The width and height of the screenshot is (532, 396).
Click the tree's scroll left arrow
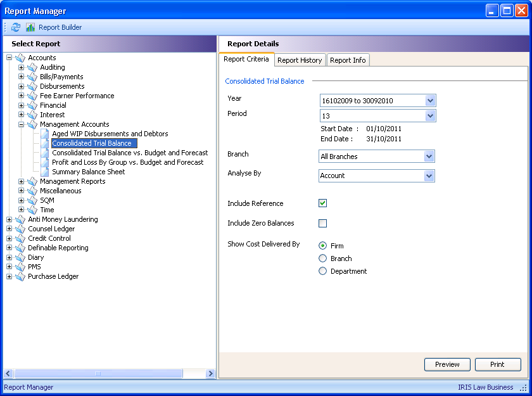8,374
